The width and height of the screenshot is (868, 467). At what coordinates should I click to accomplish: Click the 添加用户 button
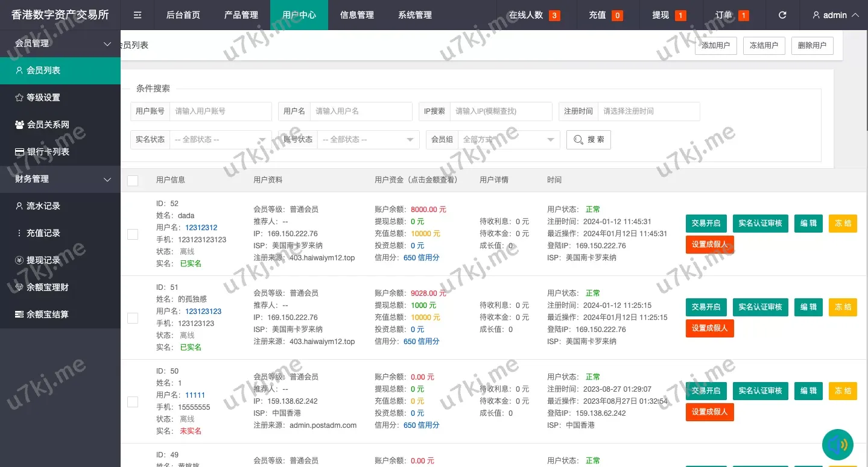pyautogui.click(x=715, y=46)
